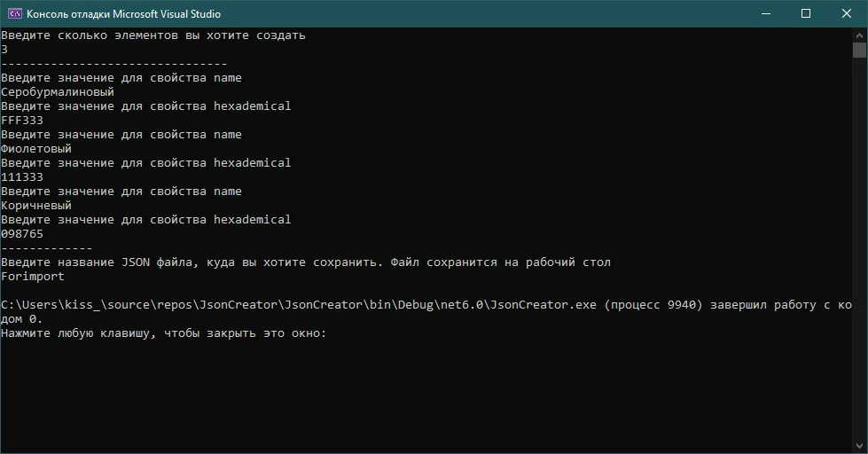Maximize the debug console window

(806, 14)
